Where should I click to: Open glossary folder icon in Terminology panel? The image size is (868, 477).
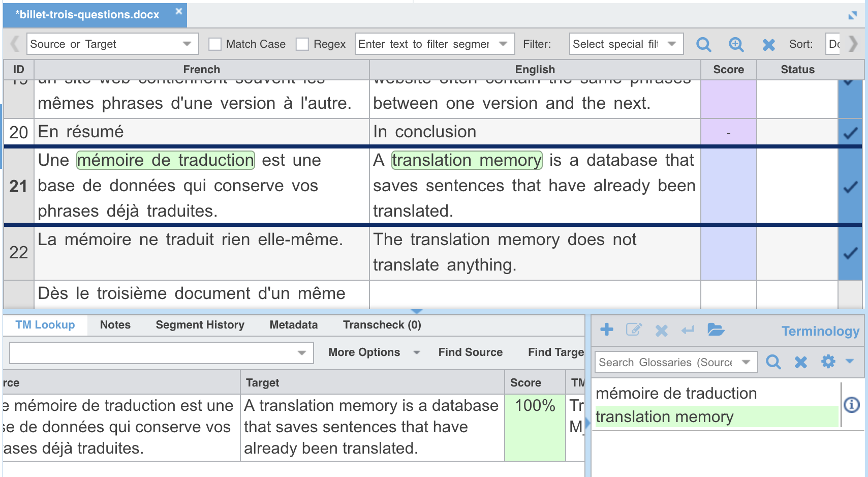tap(716, 330)
